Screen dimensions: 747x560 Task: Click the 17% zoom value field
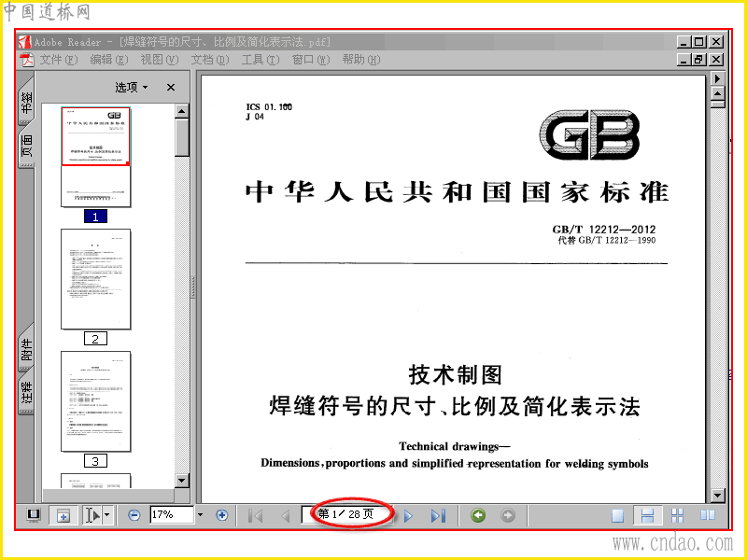[x=173, y=515]
